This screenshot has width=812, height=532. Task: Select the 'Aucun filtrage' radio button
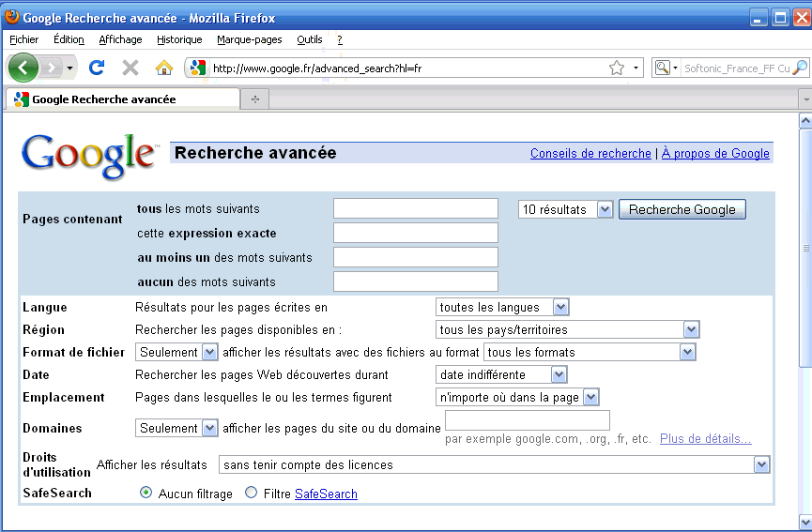click(146, 493)
